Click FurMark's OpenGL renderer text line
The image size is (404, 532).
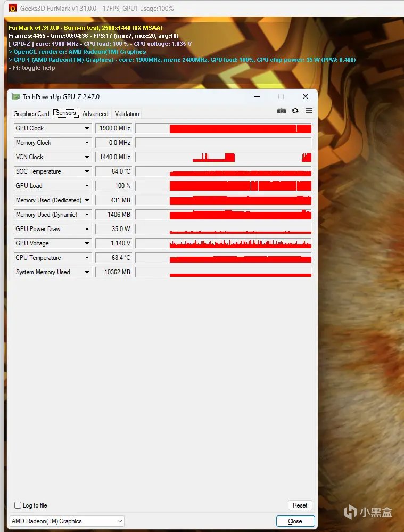(x=77, y=52)
